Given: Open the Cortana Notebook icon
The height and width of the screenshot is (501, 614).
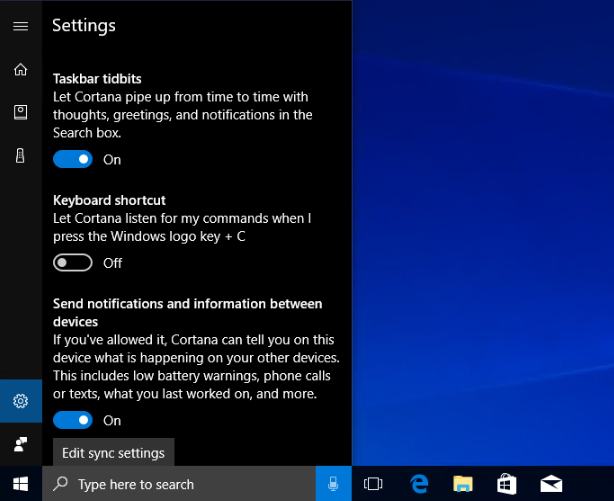Looking at the screenshot, I should 20,112.
